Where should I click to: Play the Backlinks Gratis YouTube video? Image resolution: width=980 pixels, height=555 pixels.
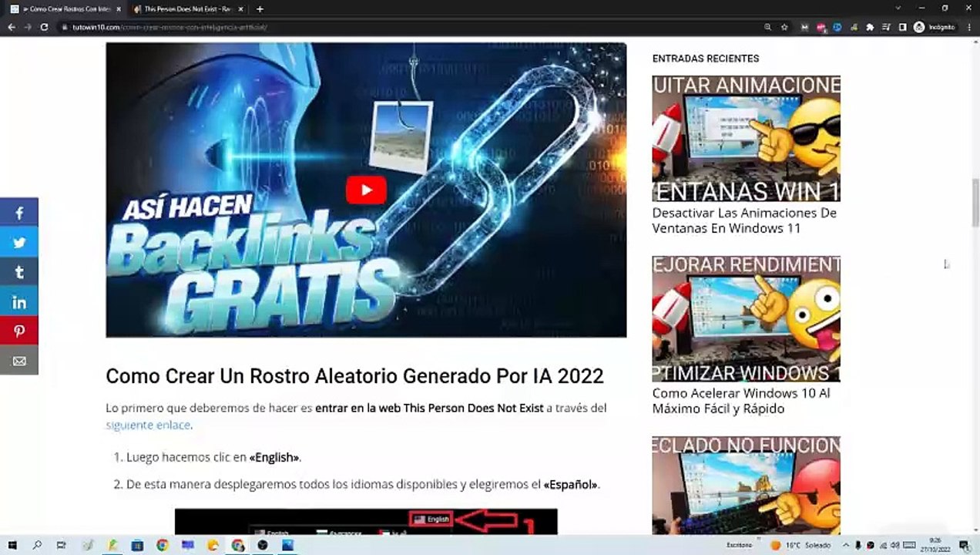[x=366, y=190]
